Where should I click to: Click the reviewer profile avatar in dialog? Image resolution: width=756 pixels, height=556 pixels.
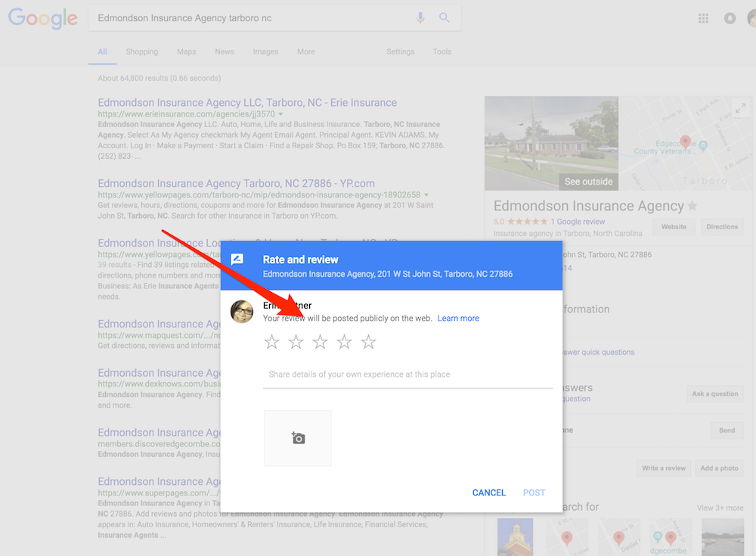[x=242, y=312]
